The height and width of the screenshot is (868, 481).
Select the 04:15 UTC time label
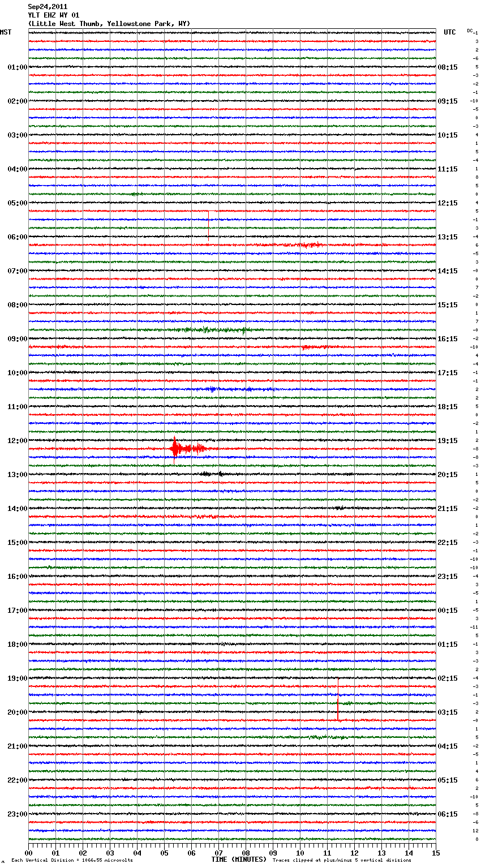448,746
